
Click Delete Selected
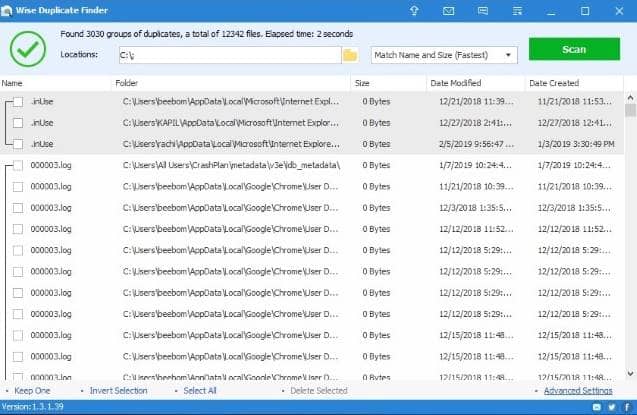[x=319, y=391]
